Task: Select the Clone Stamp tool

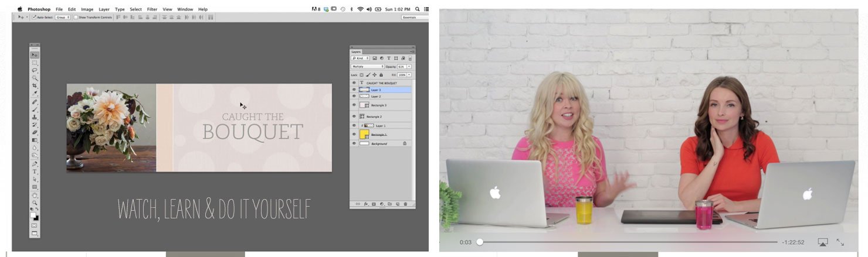Action: [x=35, y=116]
